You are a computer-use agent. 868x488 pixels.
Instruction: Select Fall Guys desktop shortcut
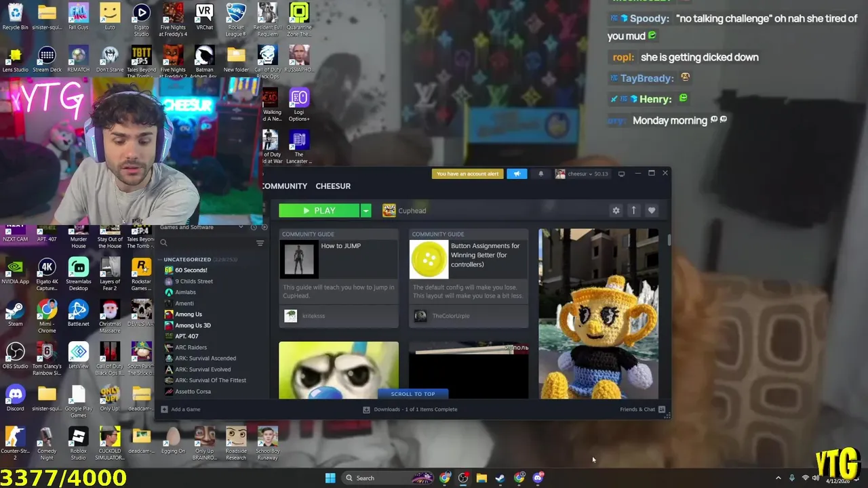point(78,18)
